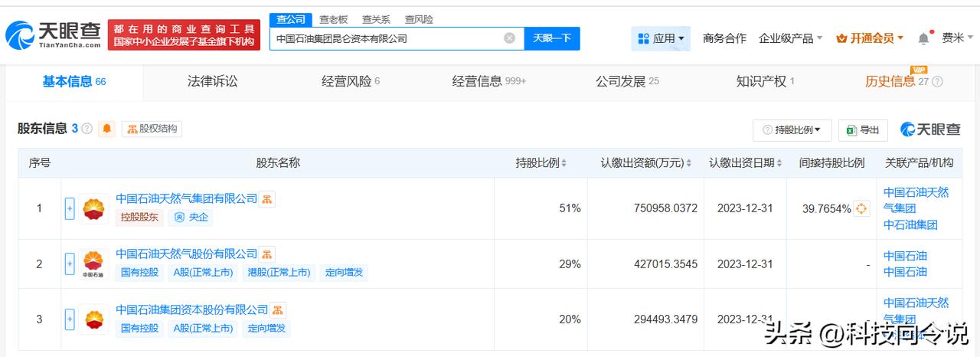Expand row 1 shareholder details
The image size is (980, 357).
(70, 208)
